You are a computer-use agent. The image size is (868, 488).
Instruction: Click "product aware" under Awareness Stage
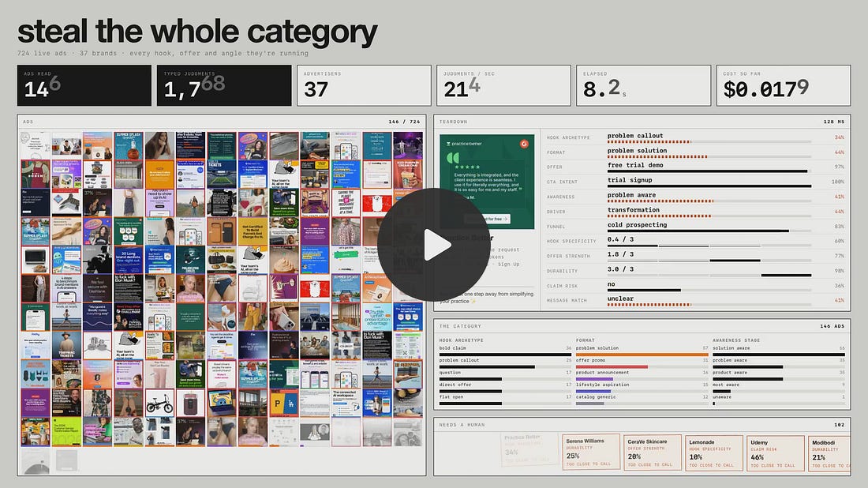click(730, 372)
